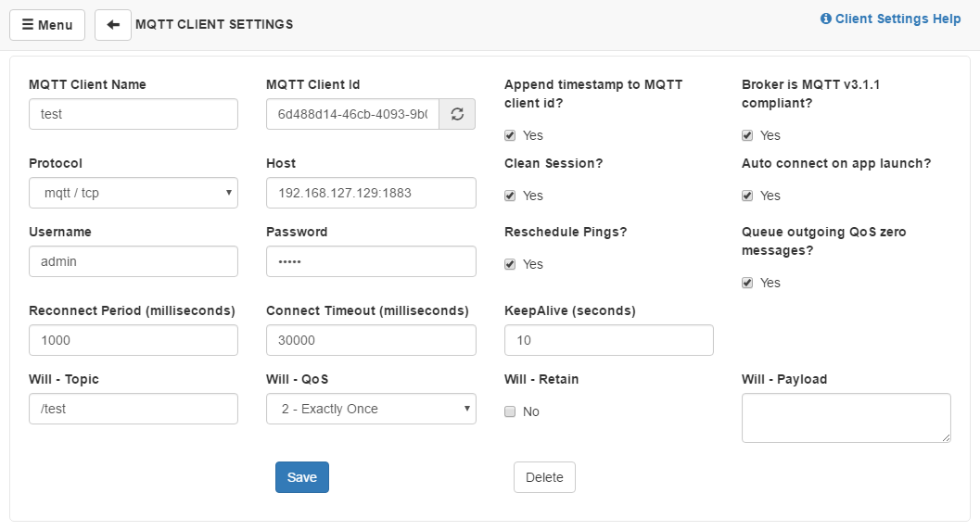Viewport: 980px width, 531px height.
Task: Open the Will - QoS dropdown
Action: (x=371, y=409)
